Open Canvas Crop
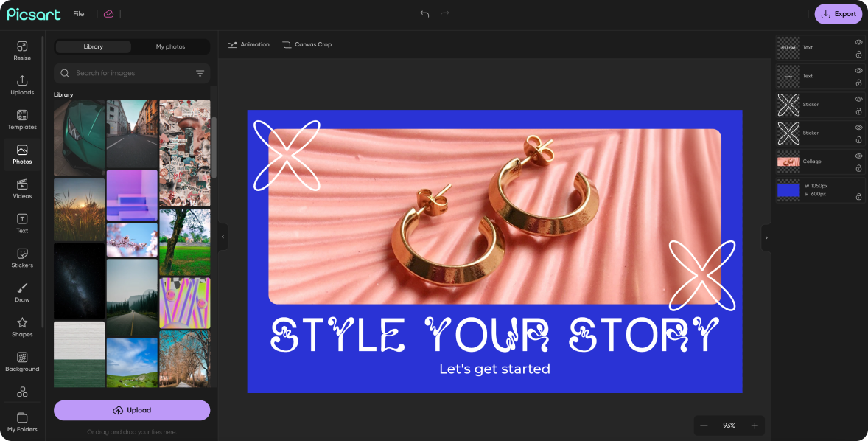 pos(307,44)
